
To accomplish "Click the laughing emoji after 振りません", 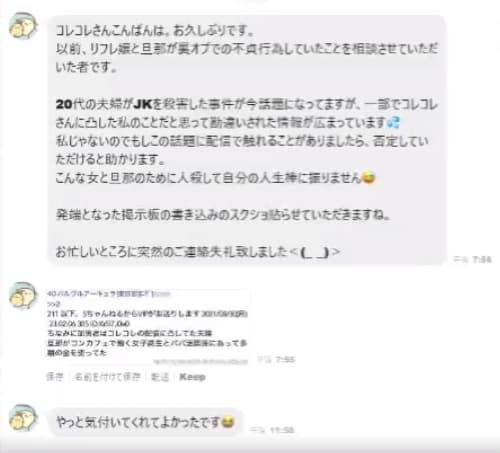I will click(369, 178).
